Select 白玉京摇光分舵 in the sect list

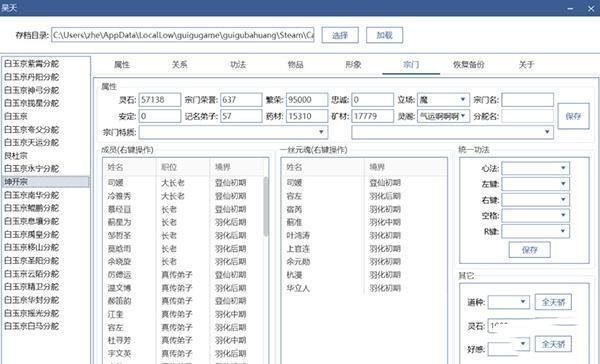[45, 313]
